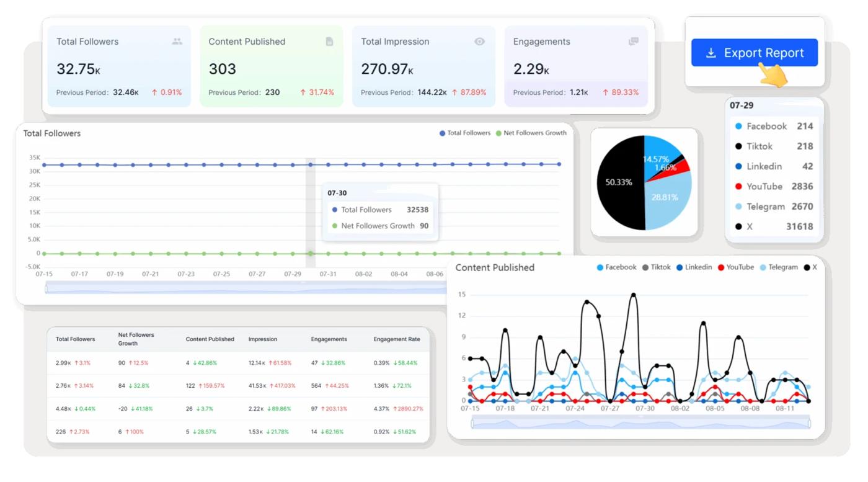Click the X 31618 row in the 07-29 list
The image size is (868, 482).
(774, 226)
